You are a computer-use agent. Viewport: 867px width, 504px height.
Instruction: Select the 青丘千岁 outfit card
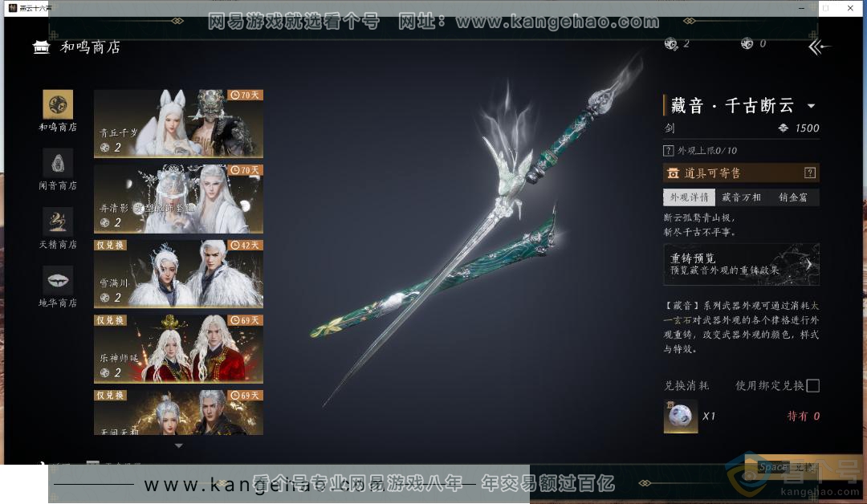coord(178,124)
